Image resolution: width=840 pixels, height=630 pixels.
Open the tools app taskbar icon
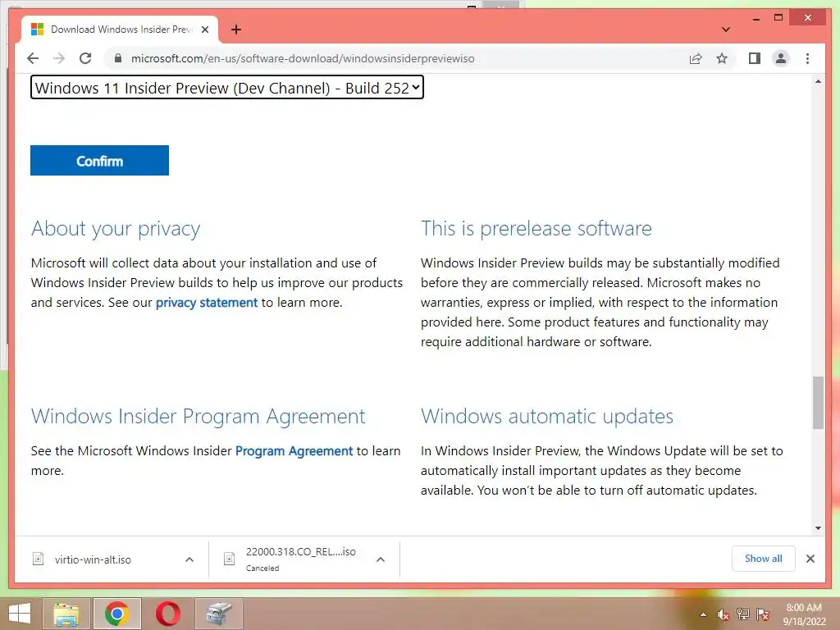218,614
